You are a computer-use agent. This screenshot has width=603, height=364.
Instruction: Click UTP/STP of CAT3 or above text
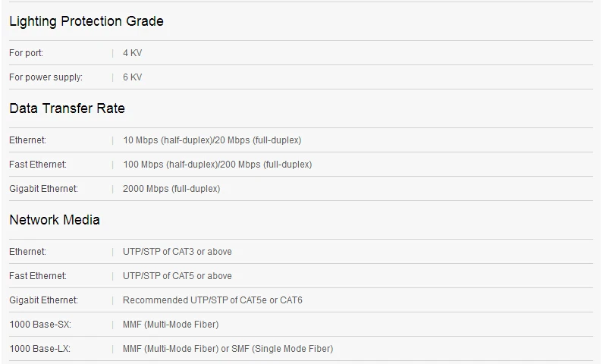tap(177, 252)
